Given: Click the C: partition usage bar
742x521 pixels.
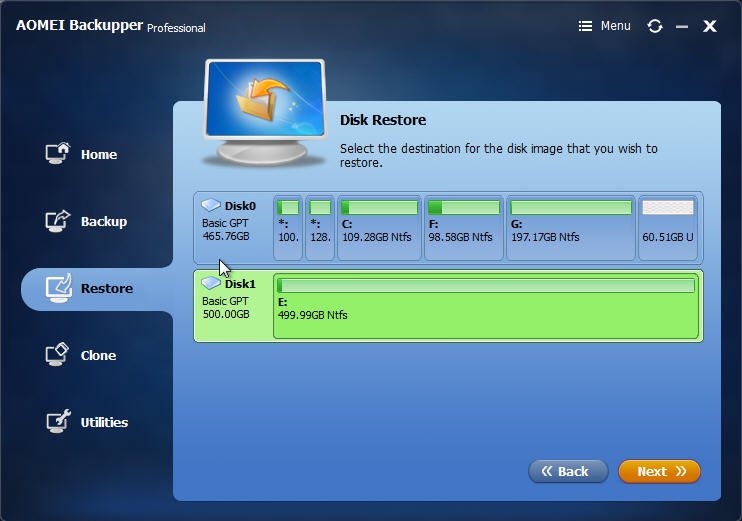Looking at the screenshot, I should (380, 207).
